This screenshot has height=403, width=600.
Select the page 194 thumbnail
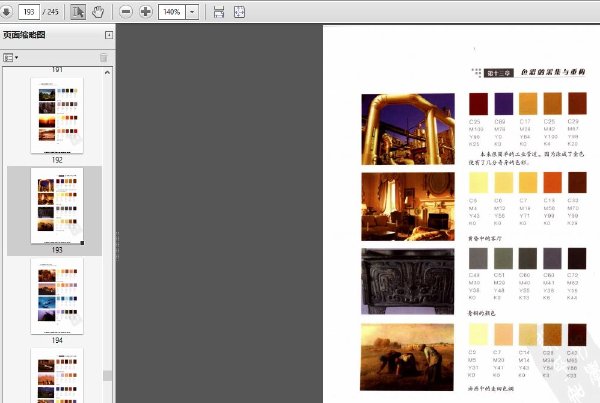[x=57, y=296]
